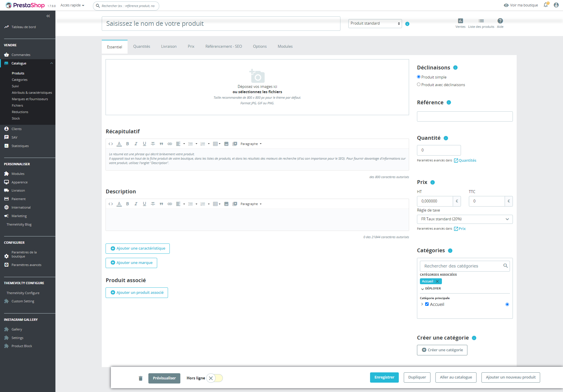Viewport: 563px width, 392px height.
Task: Remove the Accueil associated category tag
Action: coord(437,281)
